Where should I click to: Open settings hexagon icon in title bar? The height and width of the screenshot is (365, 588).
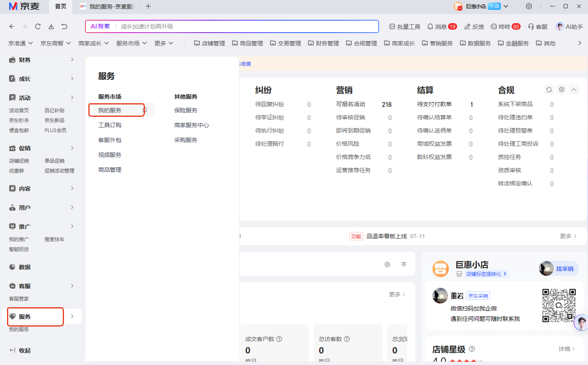point(529,6)
